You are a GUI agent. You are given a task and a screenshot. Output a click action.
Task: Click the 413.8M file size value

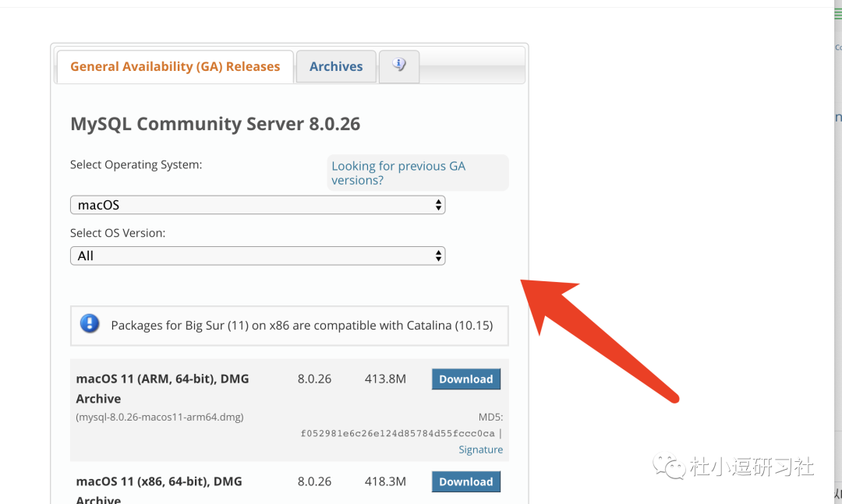pos(386,379)
